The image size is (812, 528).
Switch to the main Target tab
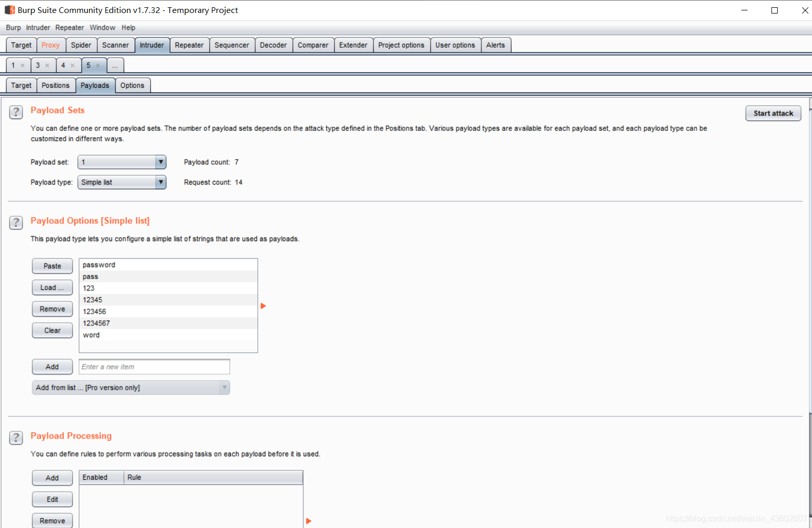(21, 45)
